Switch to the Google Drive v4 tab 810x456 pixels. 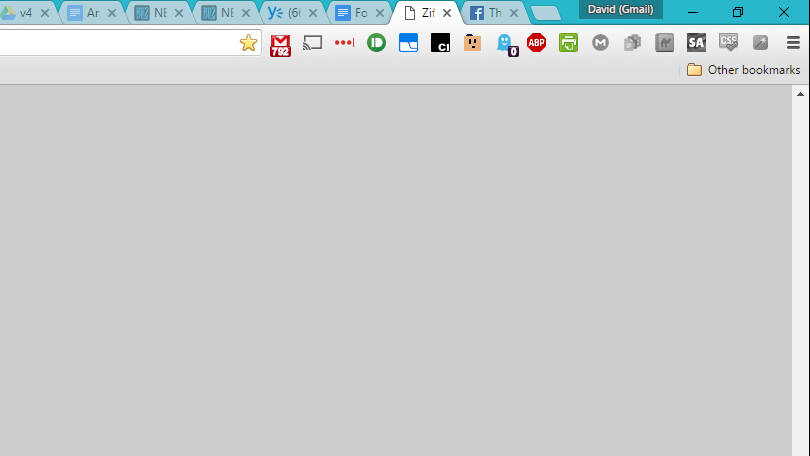pos(20,14)
